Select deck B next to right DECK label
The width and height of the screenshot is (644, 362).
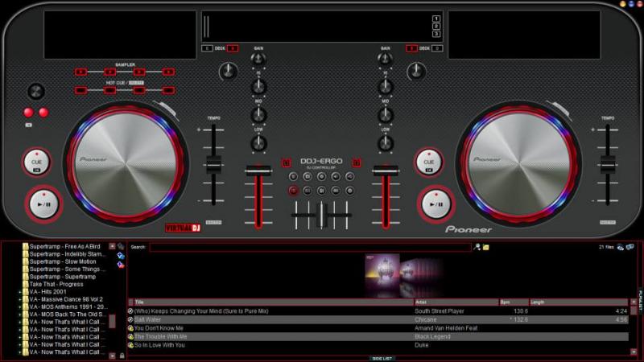tap(411, 48)
